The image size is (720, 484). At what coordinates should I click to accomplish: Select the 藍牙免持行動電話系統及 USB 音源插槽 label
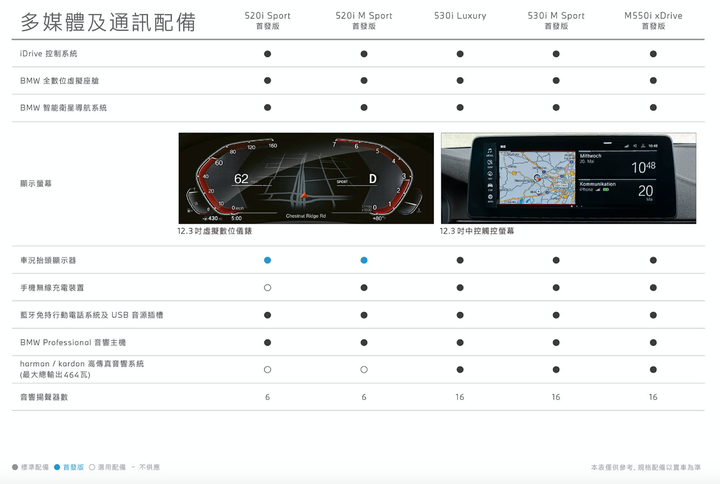91,315
